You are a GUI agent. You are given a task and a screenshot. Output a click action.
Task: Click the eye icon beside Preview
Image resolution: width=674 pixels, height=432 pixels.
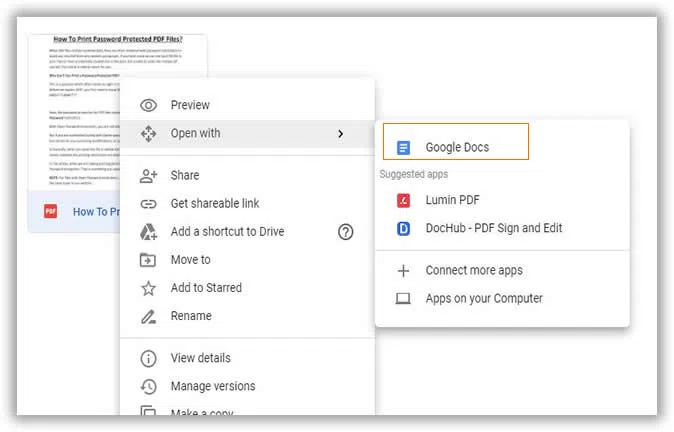pos(148,105)
